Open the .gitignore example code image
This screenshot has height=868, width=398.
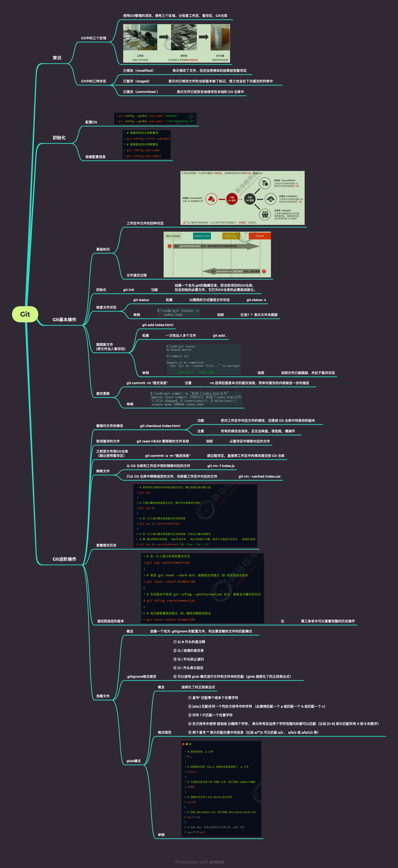pos(221,789)
